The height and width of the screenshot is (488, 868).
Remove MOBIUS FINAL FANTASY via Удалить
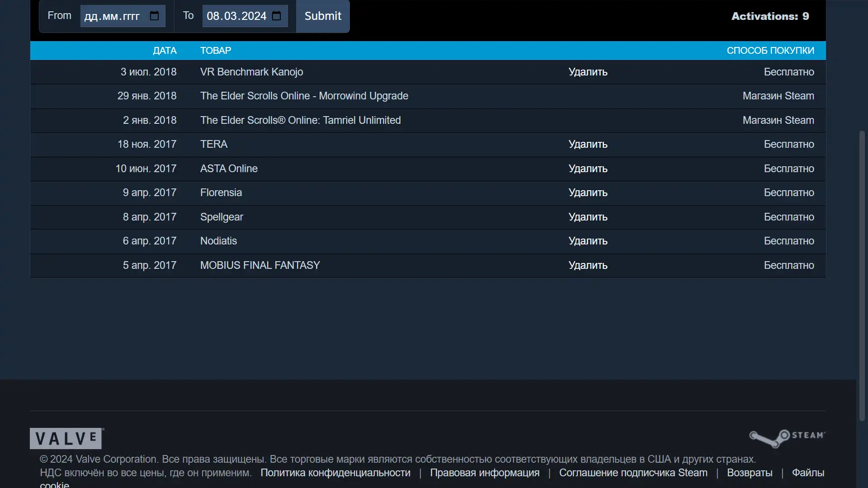(588, 265)
